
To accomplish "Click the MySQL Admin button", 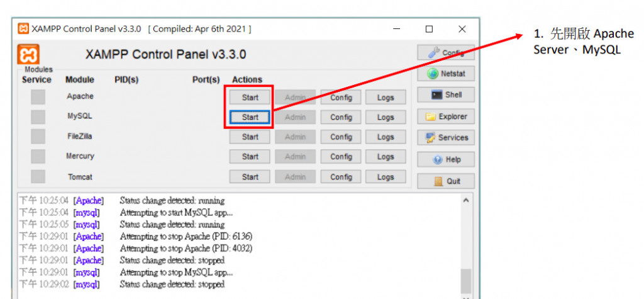I will tap(296, 117).
